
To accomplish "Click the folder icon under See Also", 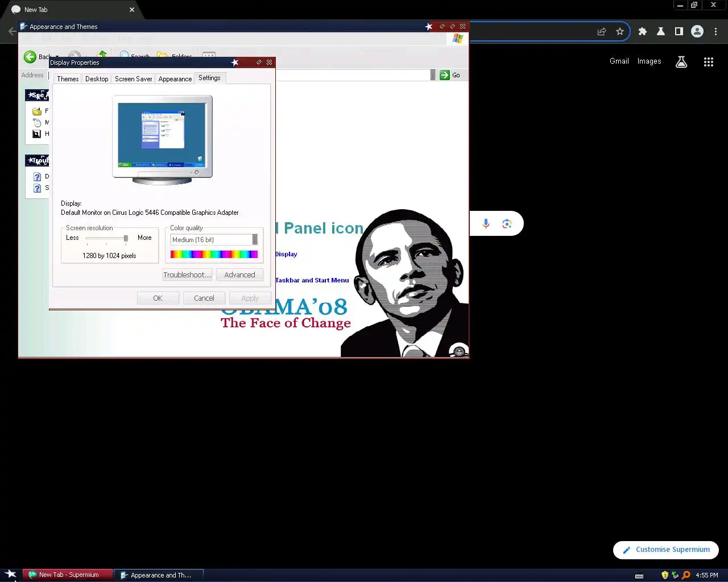I will [x=38, y=111].
